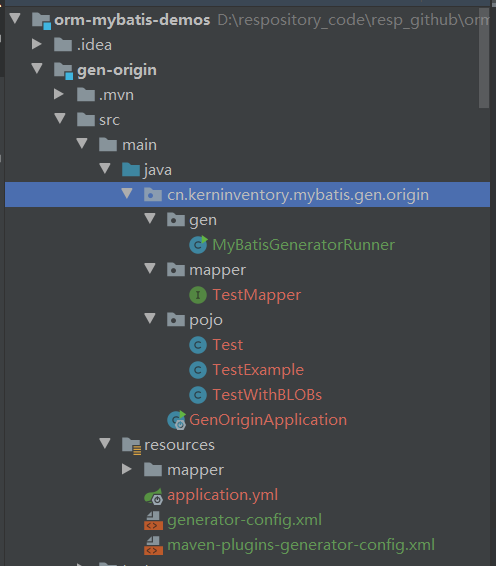
Task: Collapse the src folder arrow
Action: [60, 118]
